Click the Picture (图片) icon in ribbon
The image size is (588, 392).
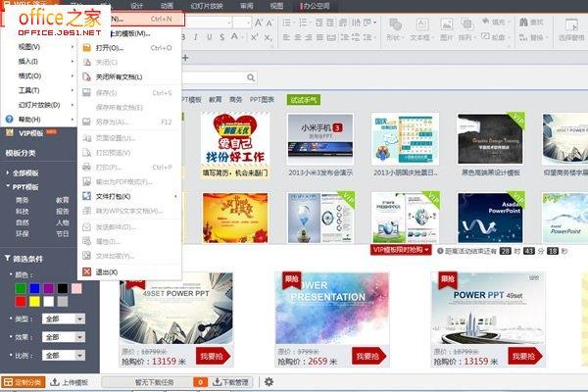(x=446, y=24)
